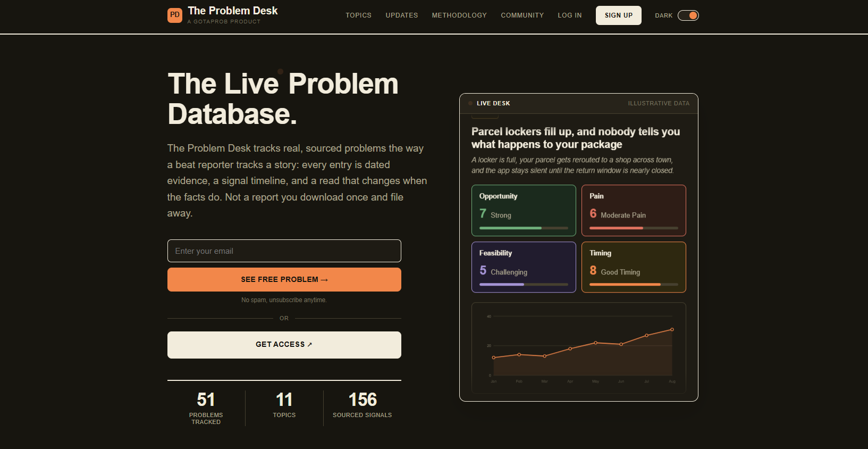
Task: Click the orange PD logo icon
Action: pyautogui.click(x=175, y=15)
